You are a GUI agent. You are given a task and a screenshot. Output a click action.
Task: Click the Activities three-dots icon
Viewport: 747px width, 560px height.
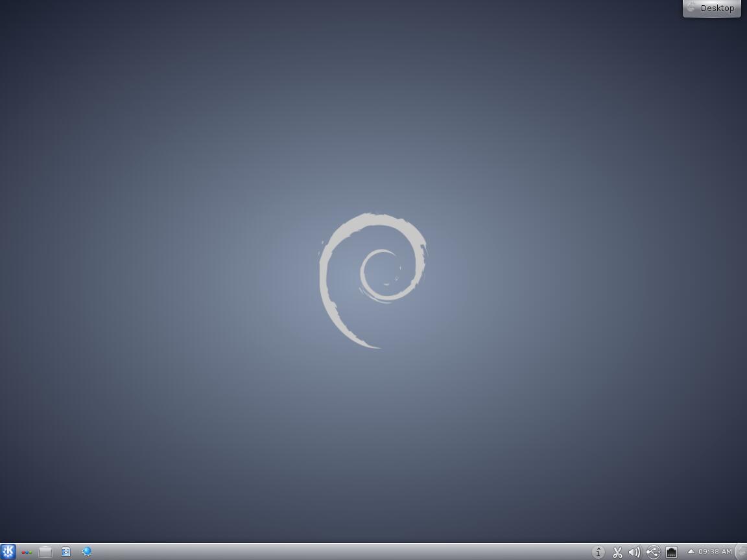27,552
